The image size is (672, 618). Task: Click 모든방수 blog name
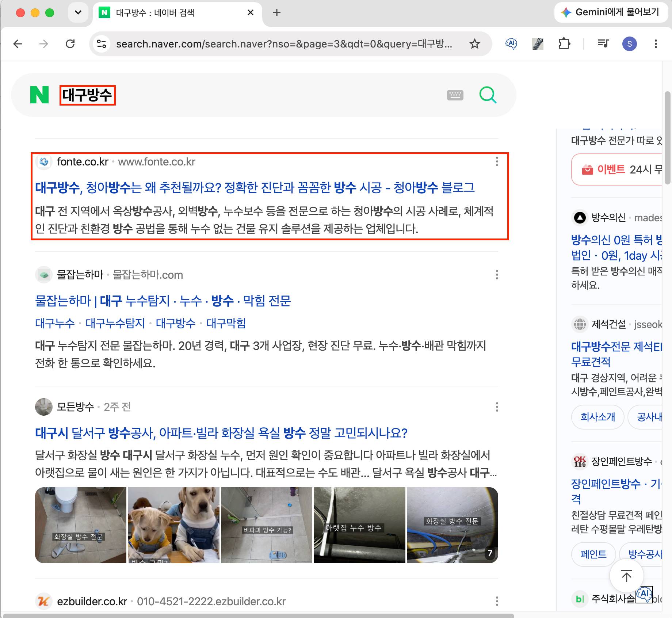click(76, 407)
